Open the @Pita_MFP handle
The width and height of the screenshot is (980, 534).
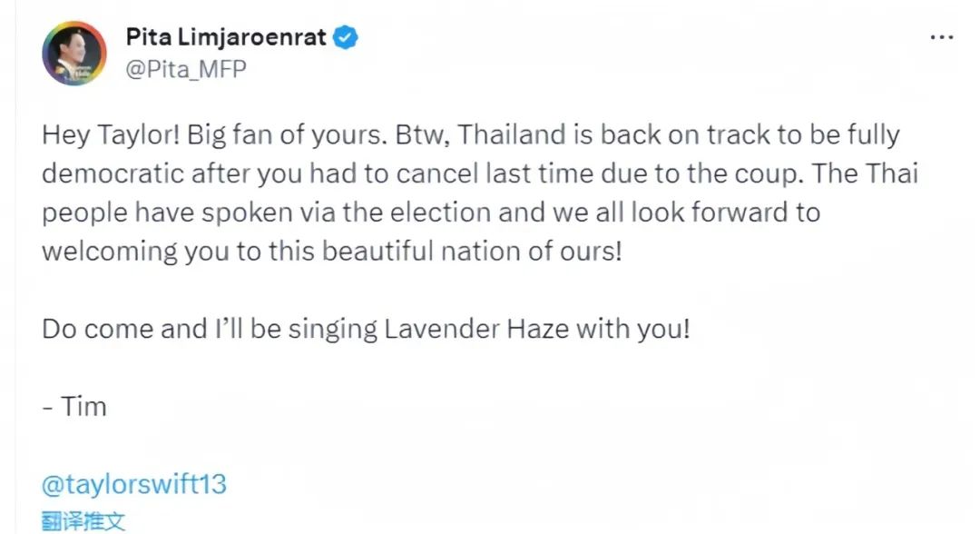(185, 69)
